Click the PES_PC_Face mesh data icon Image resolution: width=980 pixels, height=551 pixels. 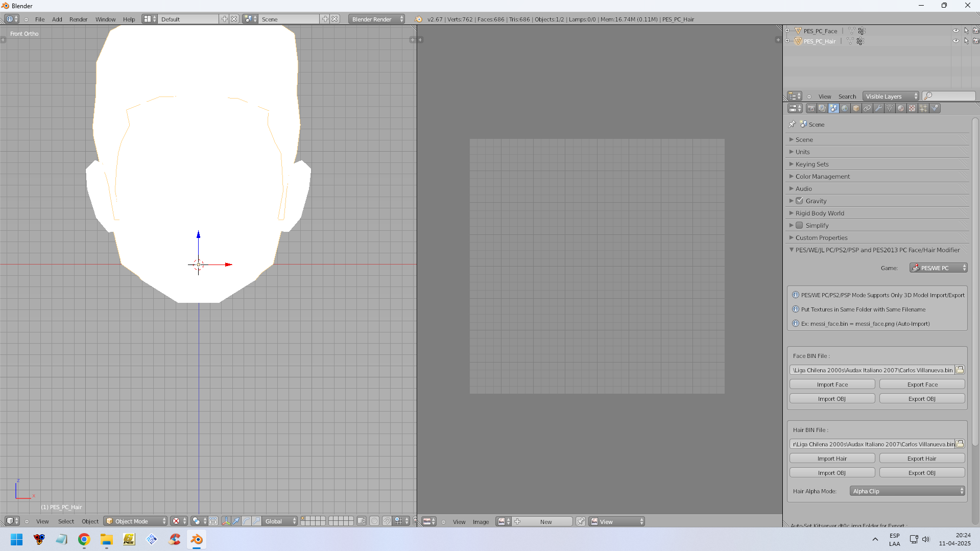[851, 31]
